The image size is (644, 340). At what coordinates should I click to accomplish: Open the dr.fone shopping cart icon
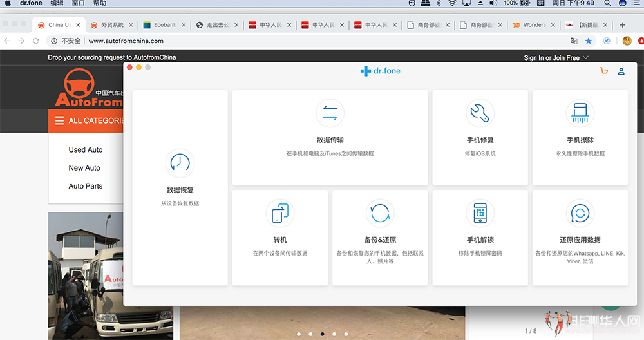604,71
